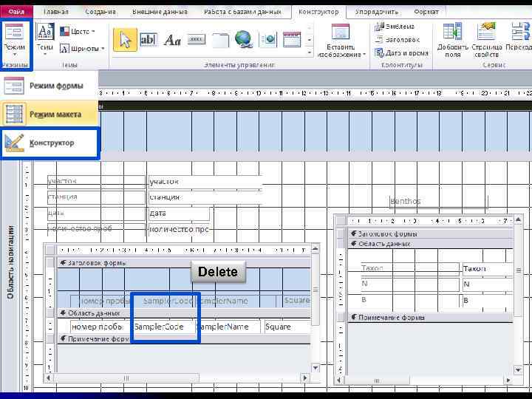Click Область данных bar in right subform
Screen dimensions: 532x399
430,244
